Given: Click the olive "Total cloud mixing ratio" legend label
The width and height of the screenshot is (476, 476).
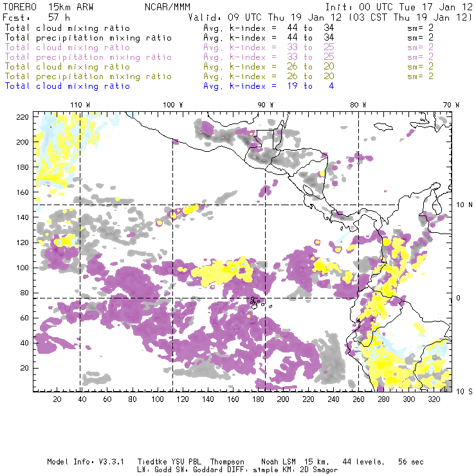Looking at the screenshot, I should [x=68, y=66].
